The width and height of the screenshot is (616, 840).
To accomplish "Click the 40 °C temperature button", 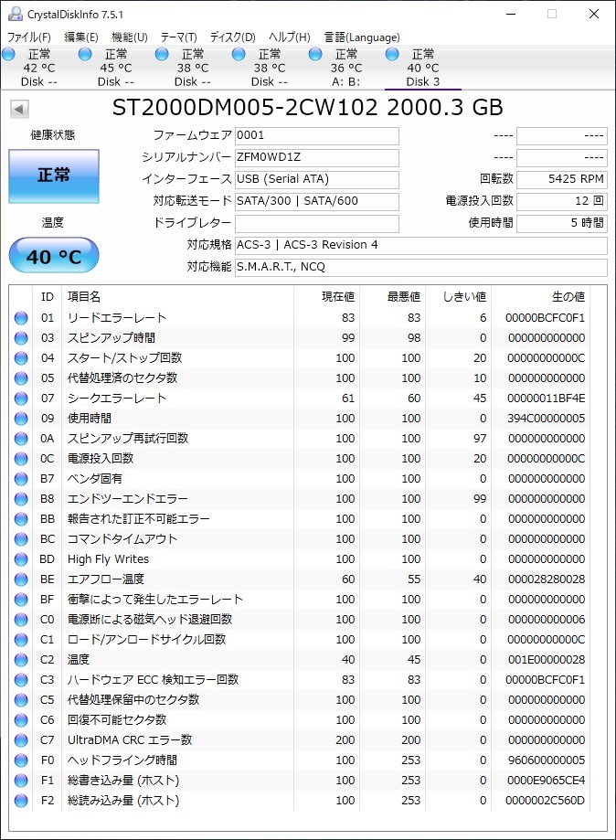I will pyautogui.click(x=54, y=257).
